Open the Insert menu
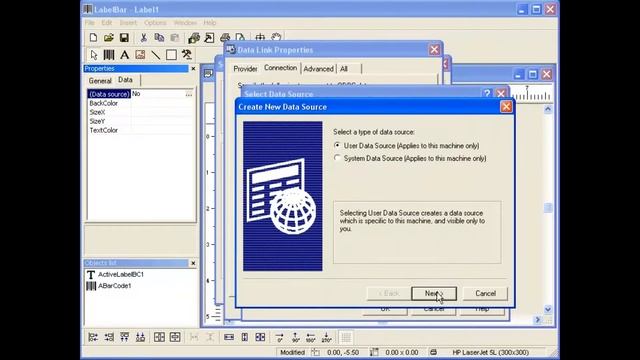640x360 pixels. tap(128, 22)
